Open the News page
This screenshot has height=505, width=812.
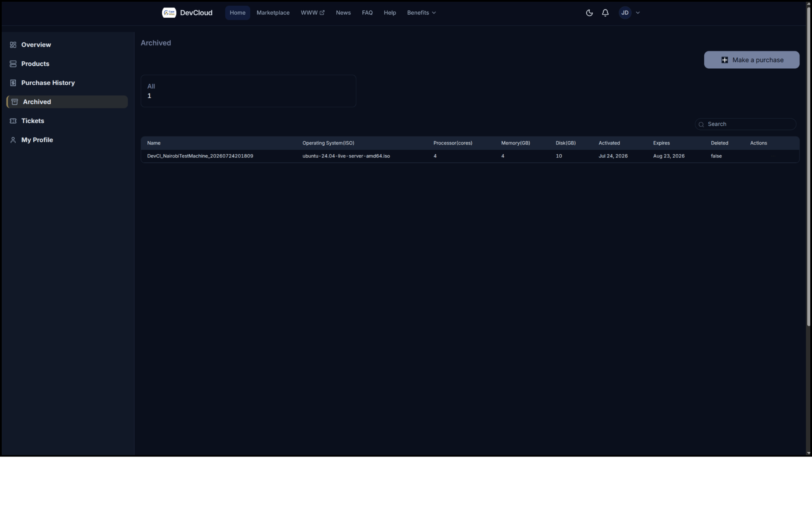point(343,13)
